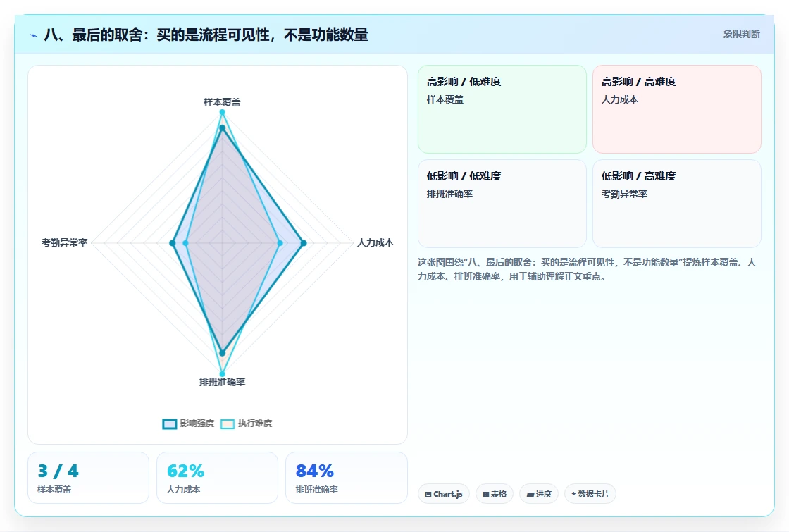This screenshot has height=532, width=789.
Task: Click 排班准确率 text in the 低影响 / 低难度 card
Action: coord(450,194)
